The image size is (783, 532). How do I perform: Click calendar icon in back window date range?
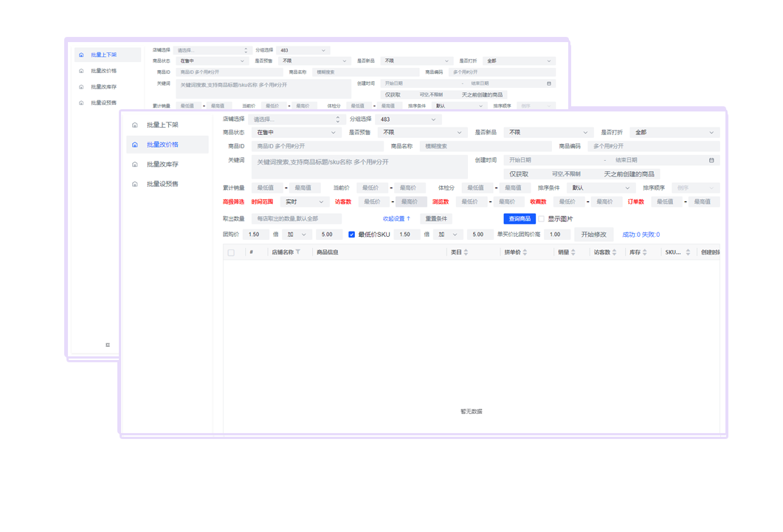pyautogui.click(x=549, y=83)
